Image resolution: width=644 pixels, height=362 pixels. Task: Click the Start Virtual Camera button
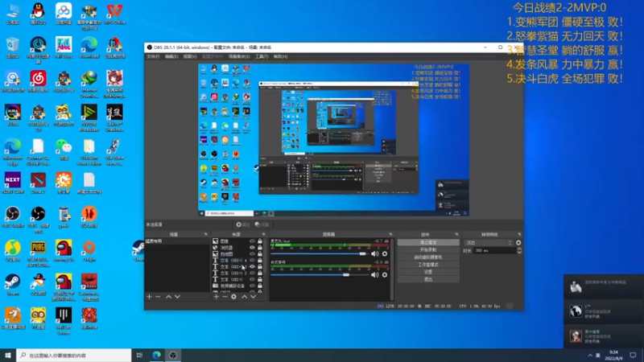[x=428, y=257]
